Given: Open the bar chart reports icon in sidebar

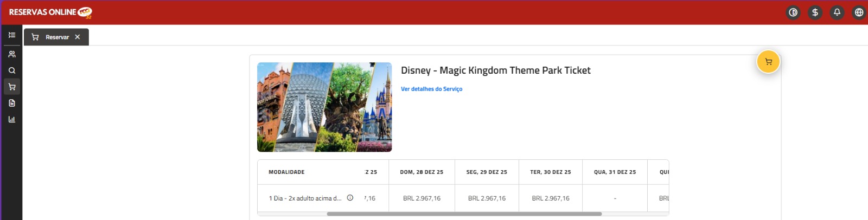Looking at the screenshot, I should [x=12, y=119].
